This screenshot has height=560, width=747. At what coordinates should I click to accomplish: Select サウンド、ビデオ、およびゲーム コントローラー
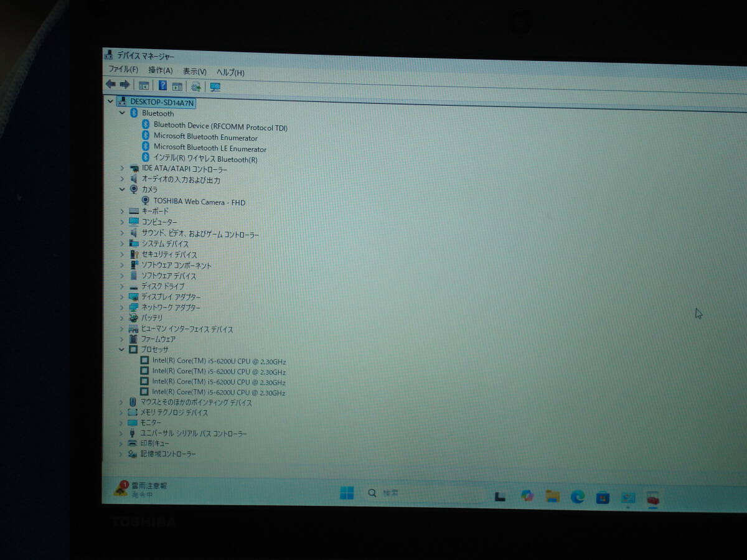[x=200, y=233]
